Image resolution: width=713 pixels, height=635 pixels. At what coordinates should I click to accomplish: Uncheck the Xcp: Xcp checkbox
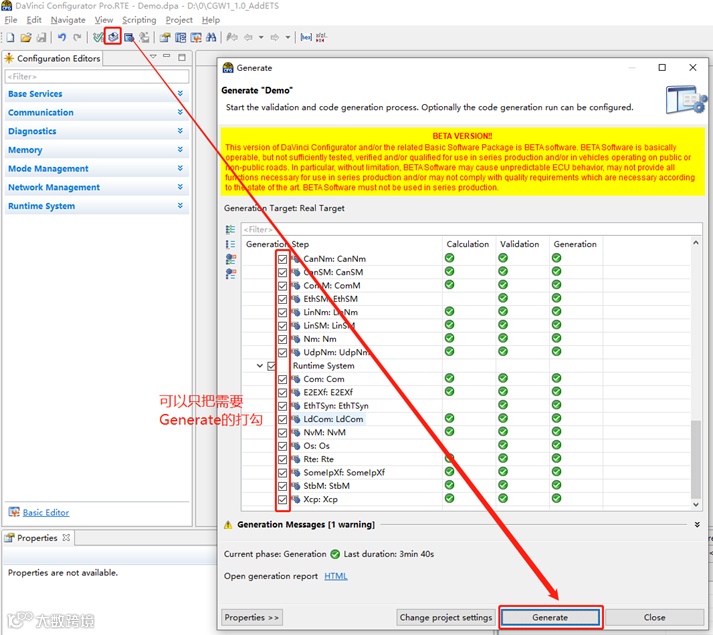(282, 499)
